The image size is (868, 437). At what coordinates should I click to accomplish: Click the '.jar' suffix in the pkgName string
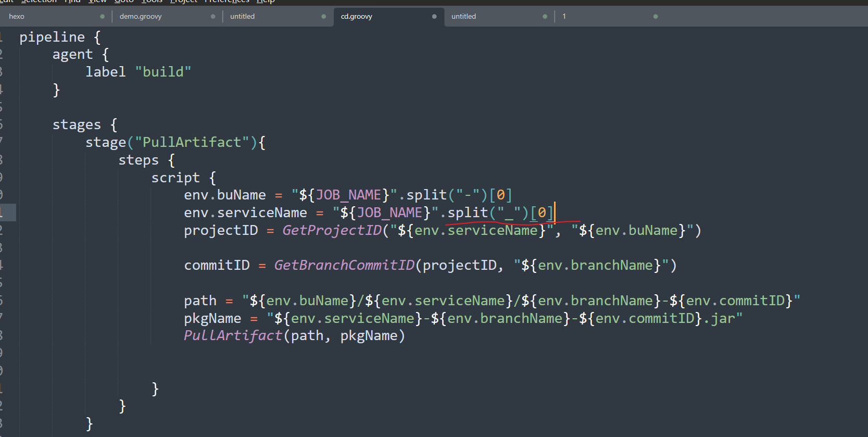pyautogui.click(x=719, y=318)
